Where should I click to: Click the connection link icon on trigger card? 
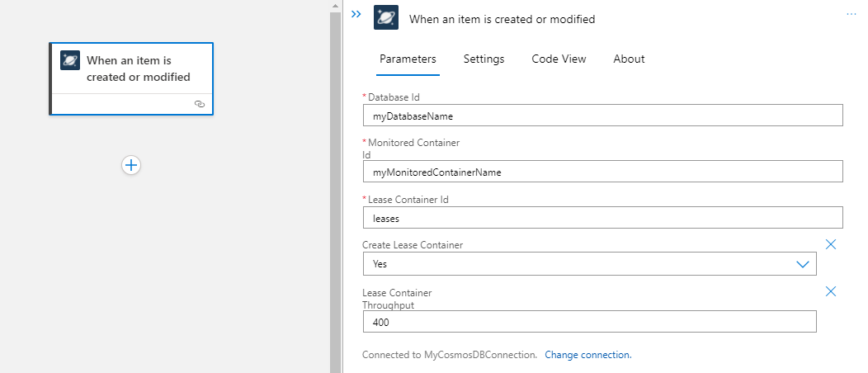[199, 104]
